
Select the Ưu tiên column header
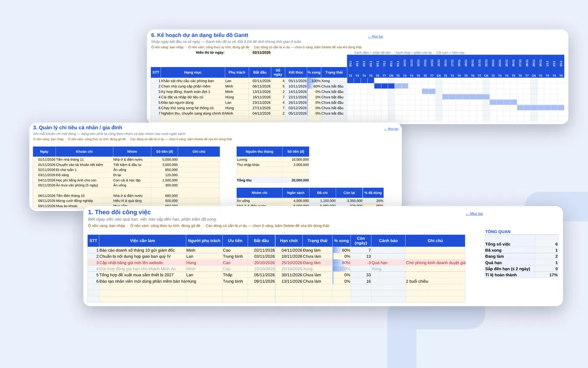[235, 241]
